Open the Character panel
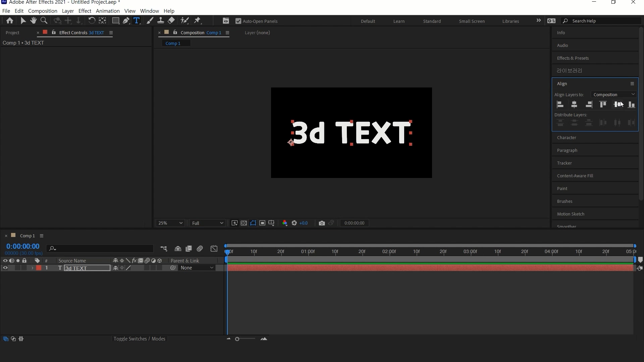The height and width of the screenshot is (362, 644). tap(567, 137)
